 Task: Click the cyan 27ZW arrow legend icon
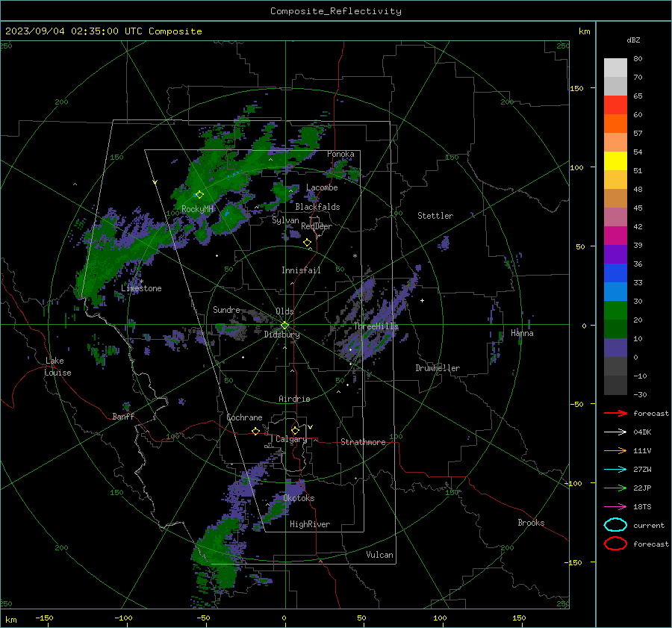pyautogui.click(x=615, y=470)
